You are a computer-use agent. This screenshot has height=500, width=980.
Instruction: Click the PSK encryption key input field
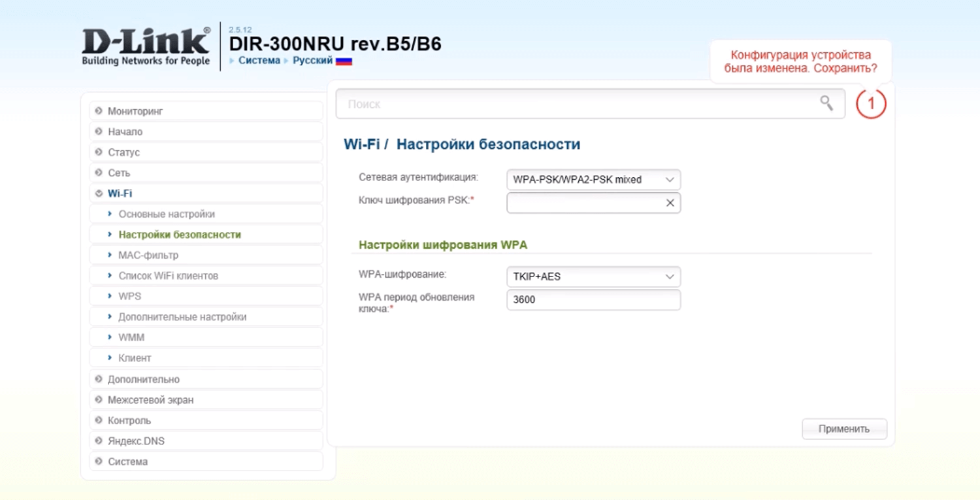coord(585,203)
